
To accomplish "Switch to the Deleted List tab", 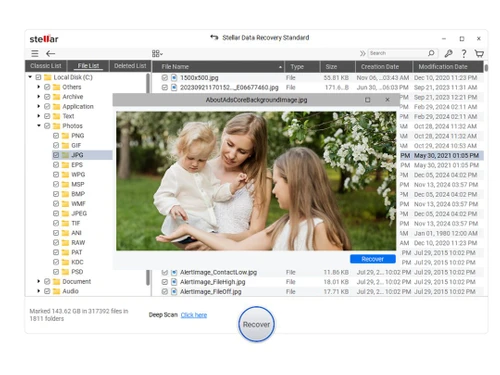I will tap(130, 66).
